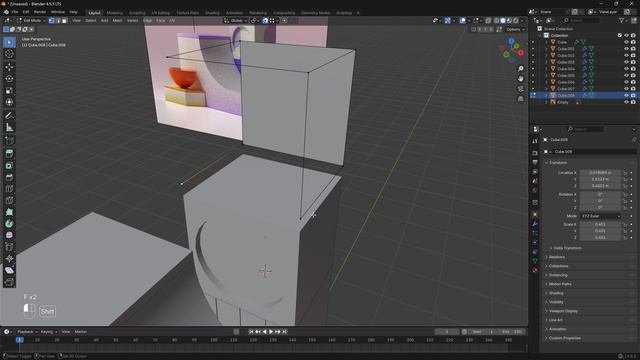Screen dimensions: 640x360
Task: Select the Annotate tool
Action: pos(9,116)
